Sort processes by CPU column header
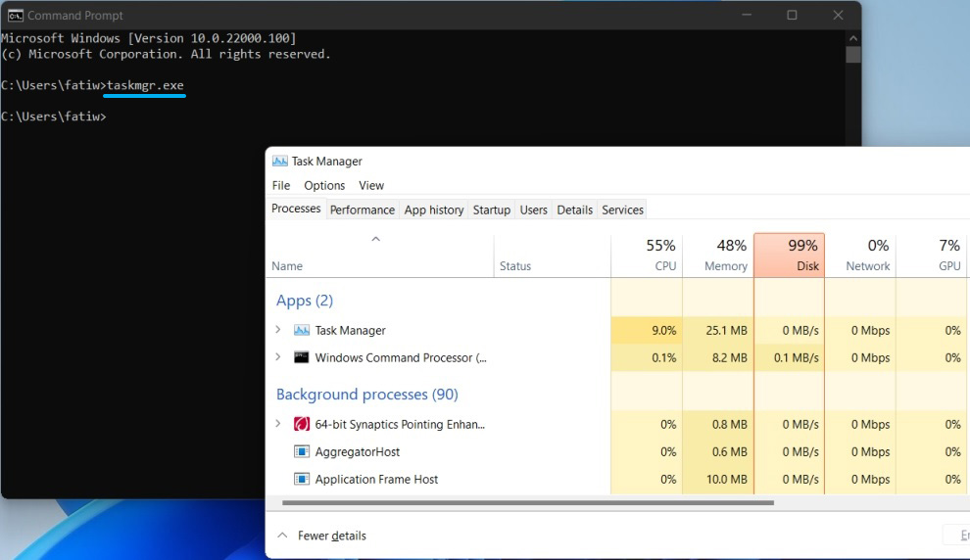 [x=647, y=256]
